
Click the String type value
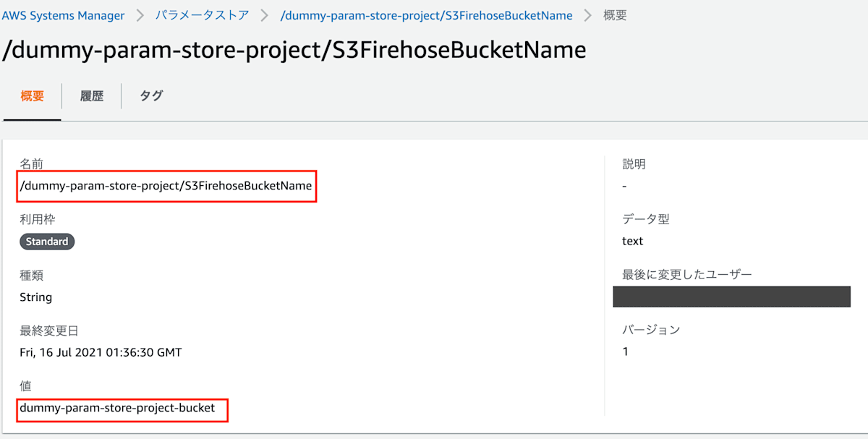[35, 297]
